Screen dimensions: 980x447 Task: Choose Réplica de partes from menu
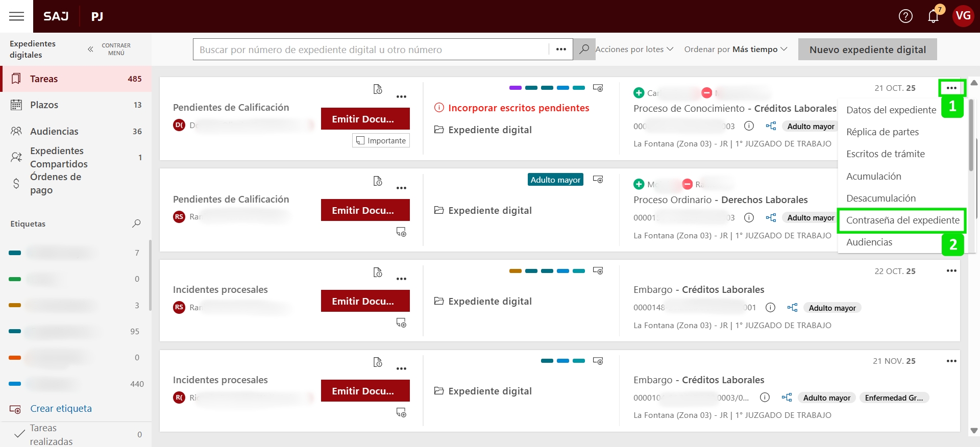coord(882,132)
